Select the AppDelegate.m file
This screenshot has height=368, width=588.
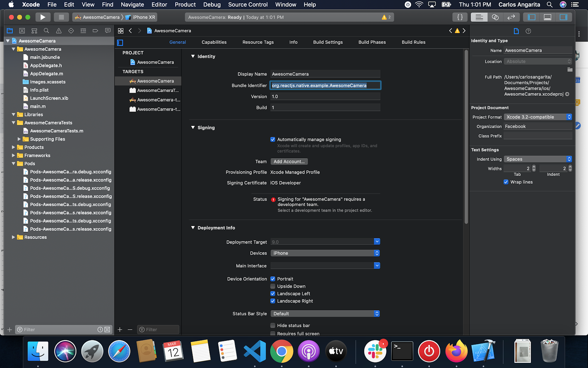(46, 74)
